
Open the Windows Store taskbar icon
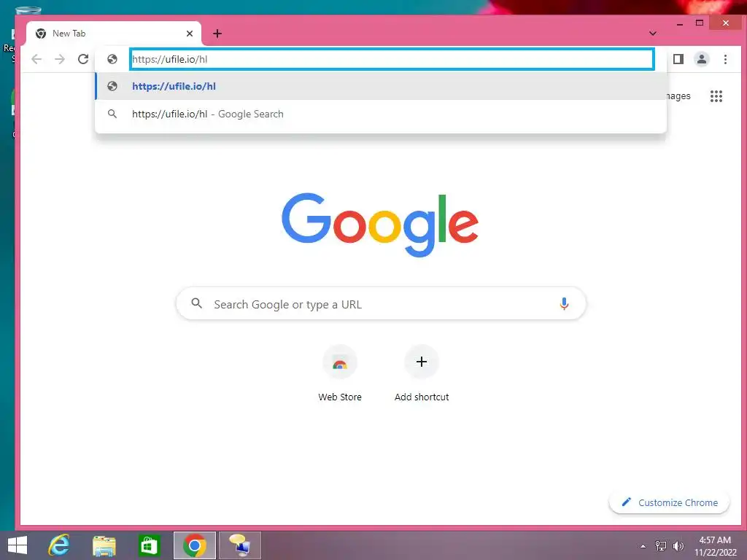(x=149, y=545)
